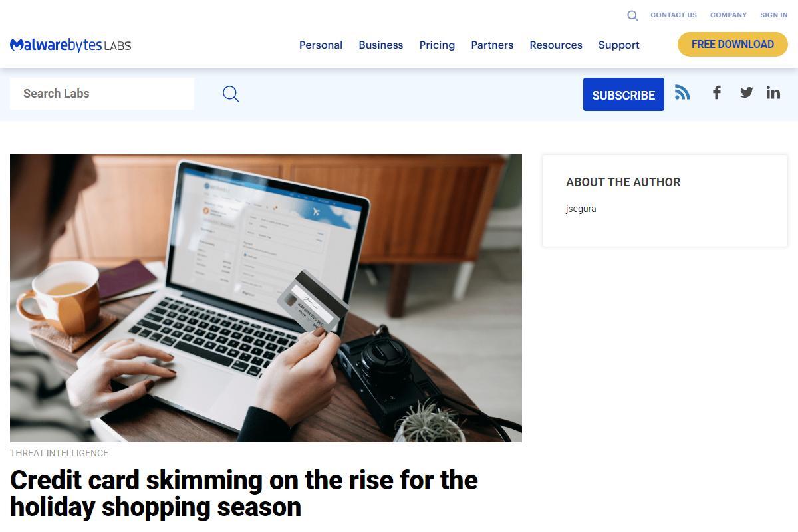Click the SIGN IN link

point(774,15)
